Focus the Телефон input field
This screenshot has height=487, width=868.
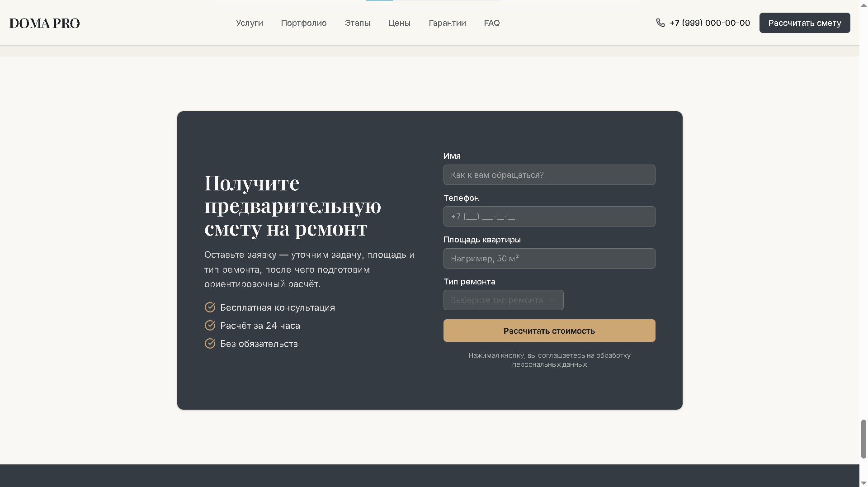pos(549,217)
